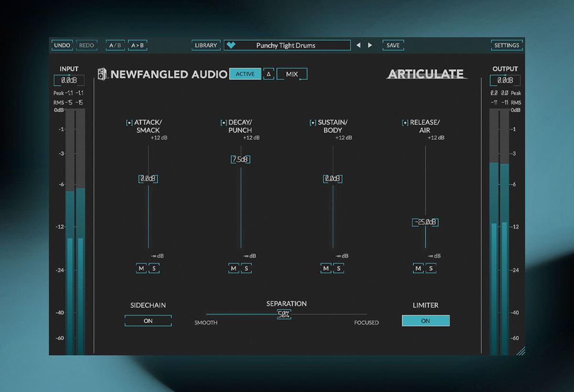Toggle Attack/Smack band enable bracket icon
This screenshot has height=392, width=574.
coord(129,123)
